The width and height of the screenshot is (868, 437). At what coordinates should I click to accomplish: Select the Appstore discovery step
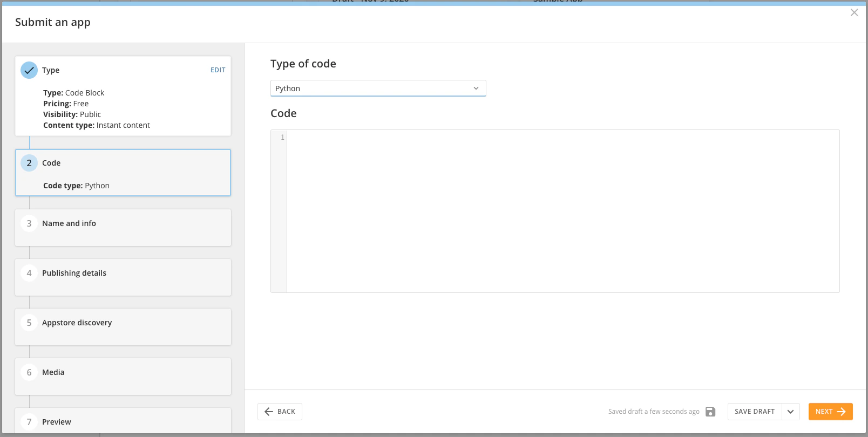tap(123, 327)
